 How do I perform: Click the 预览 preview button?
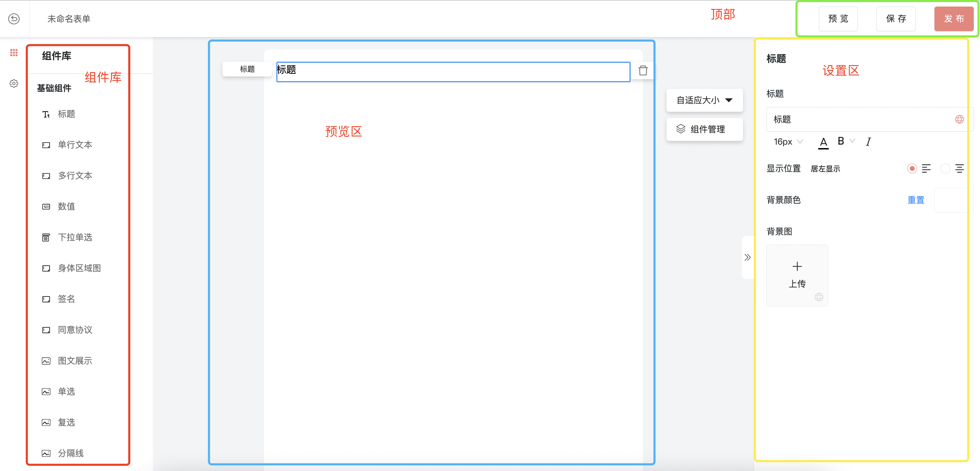838,19
